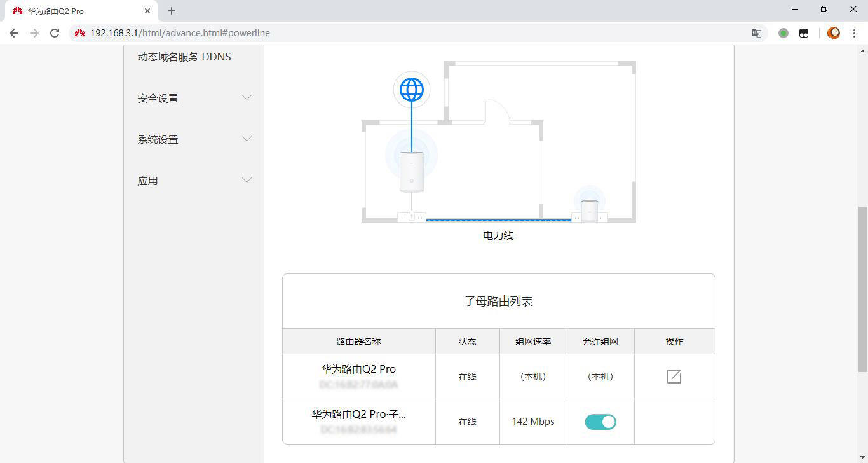The height and width of the screenshot is (463, 868).
Task: Click the browser back arrow
Action: [x=14, y=33]
